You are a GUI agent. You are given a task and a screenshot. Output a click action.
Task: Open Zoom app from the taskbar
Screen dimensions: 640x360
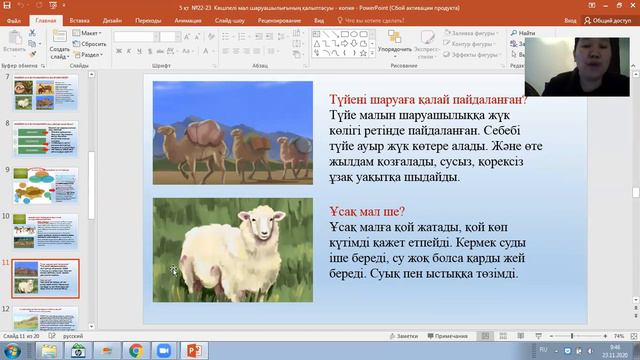coord(164,351)
